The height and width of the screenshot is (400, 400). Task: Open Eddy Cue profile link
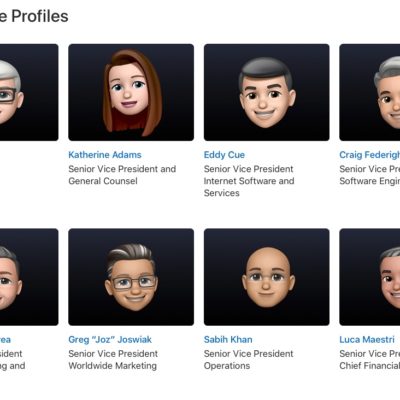[x=224, y=155]
